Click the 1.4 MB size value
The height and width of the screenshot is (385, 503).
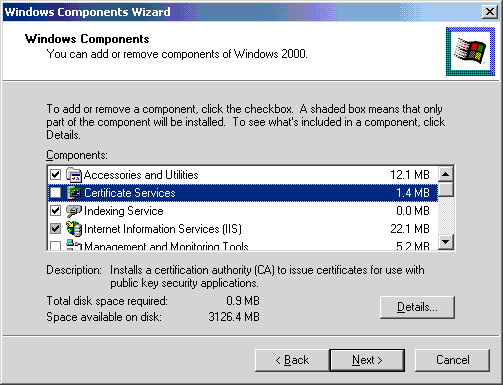pyautogui.click(x=413, y=193)
